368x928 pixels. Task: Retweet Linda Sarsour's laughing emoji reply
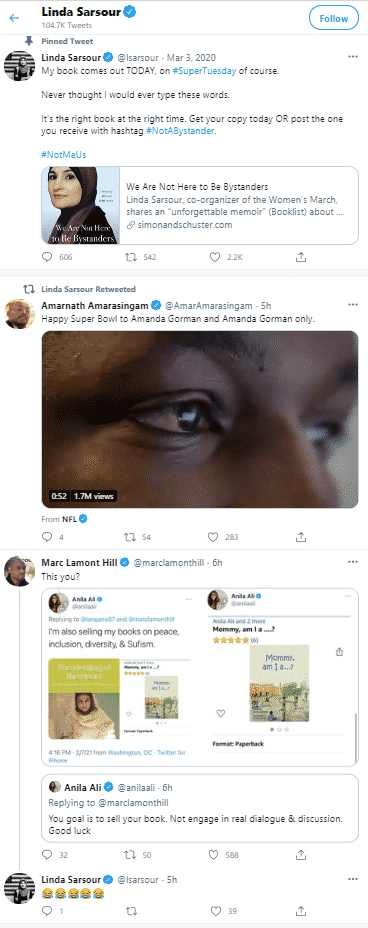click(133, 911)
